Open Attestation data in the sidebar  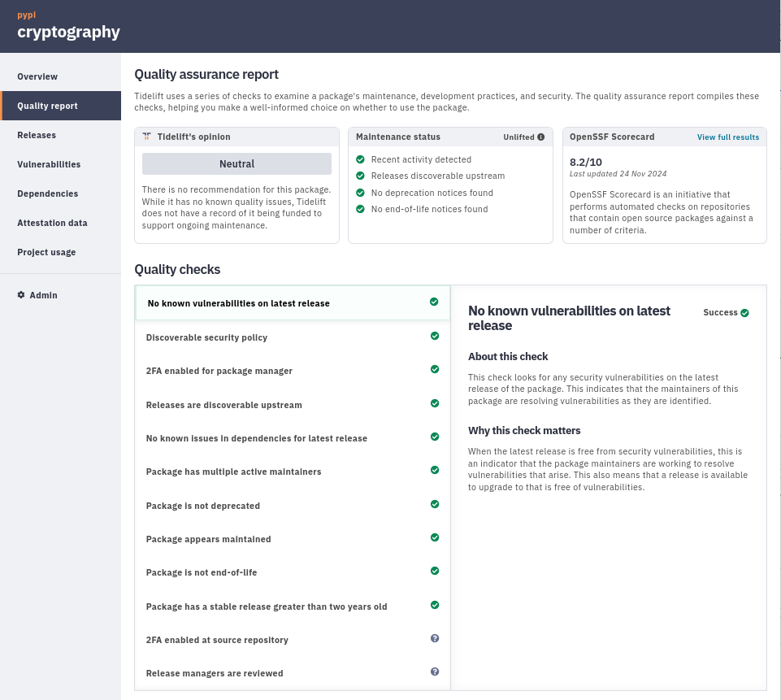61,224
